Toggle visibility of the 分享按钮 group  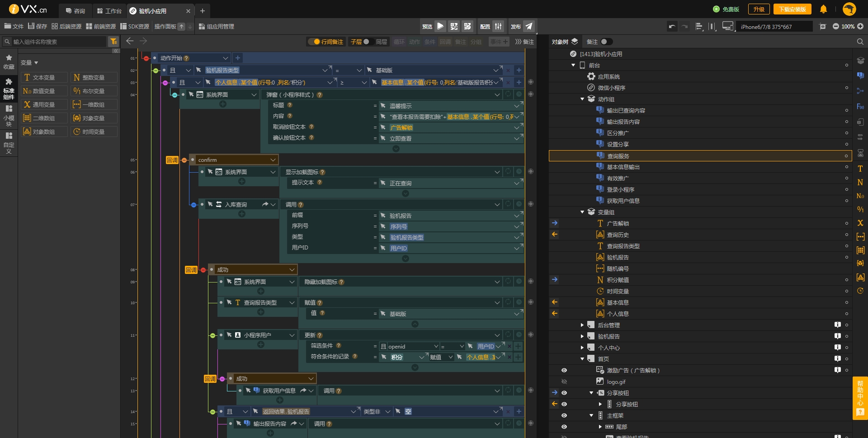[x=564, y=393]
